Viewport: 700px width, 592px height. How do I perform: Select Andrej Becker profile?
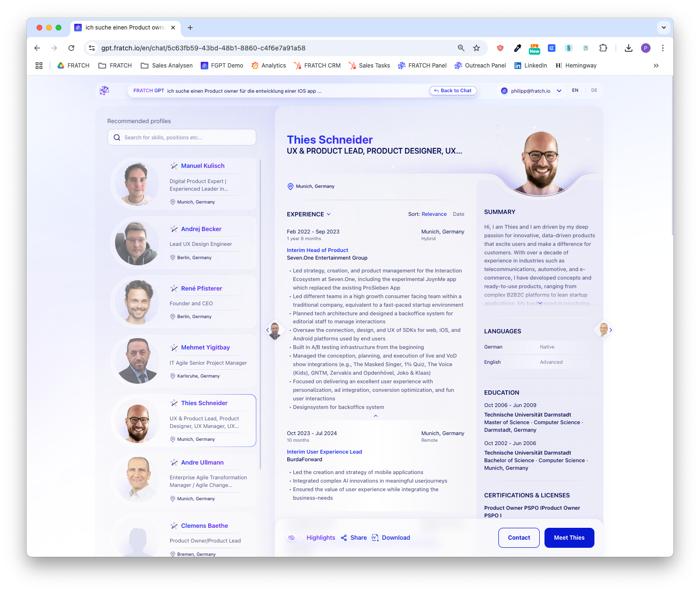point(183,243)
